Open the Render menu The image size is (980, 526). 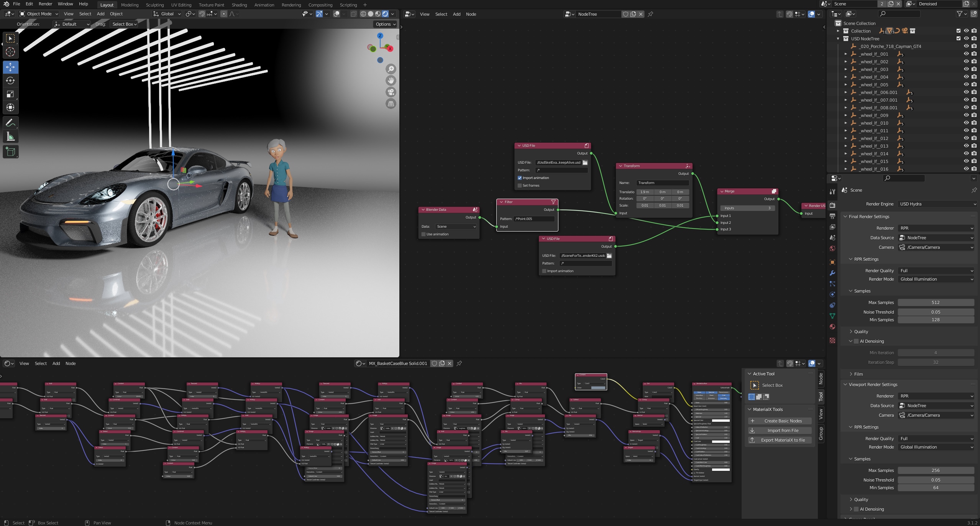pyautogui.click(x=45, y=4)
